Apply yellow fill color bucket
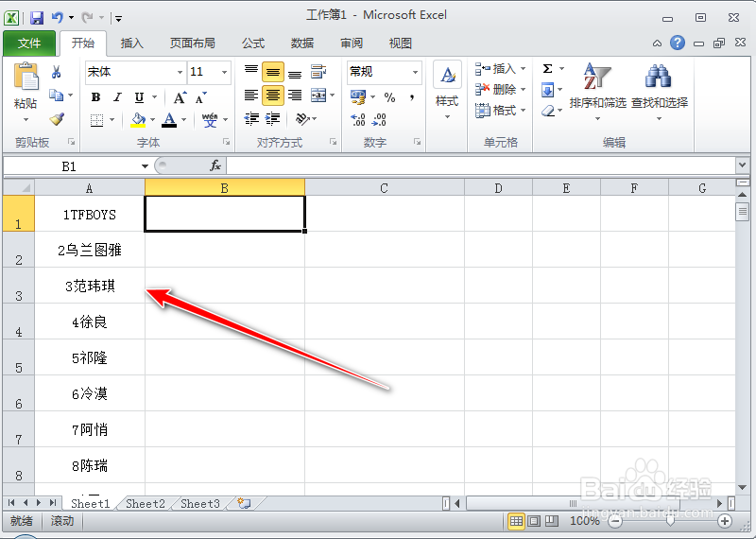 click(x=138, y=119)
